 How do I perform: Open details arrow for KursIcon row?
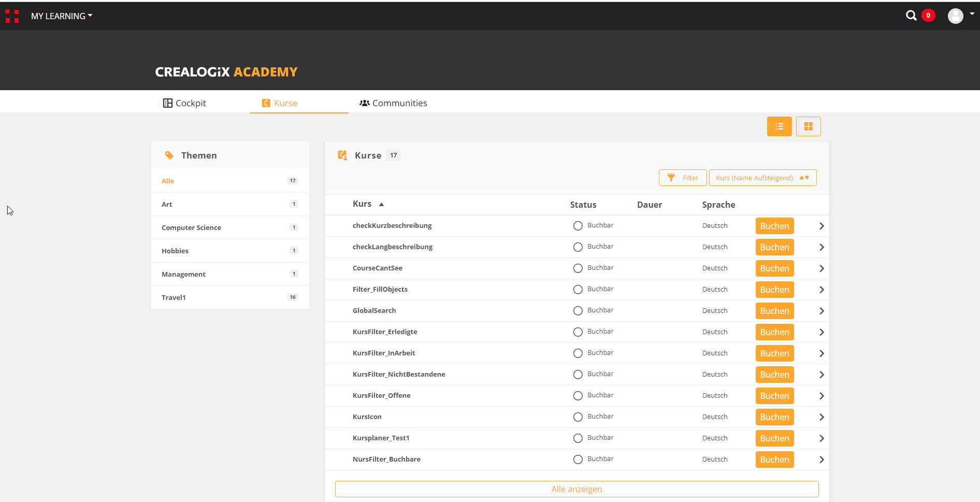click(822, 417)
